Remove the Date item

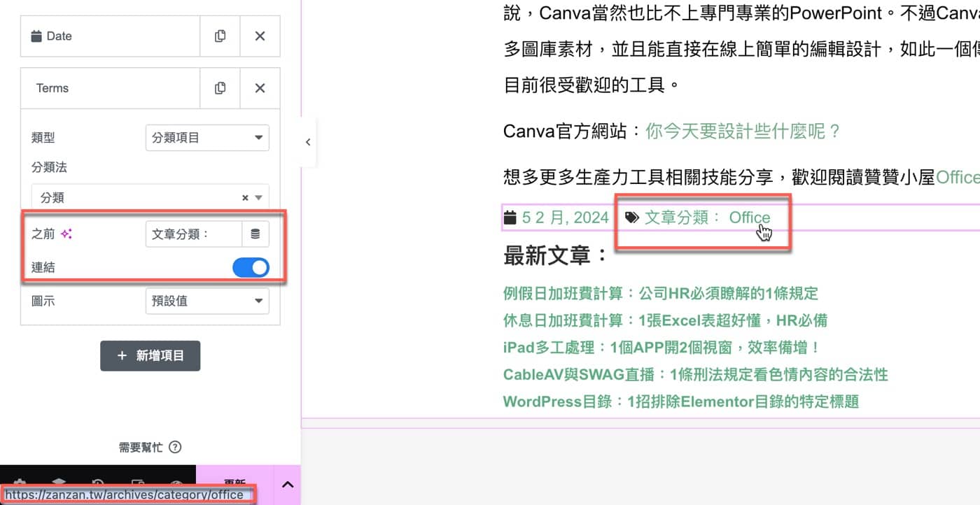point(260,36)
